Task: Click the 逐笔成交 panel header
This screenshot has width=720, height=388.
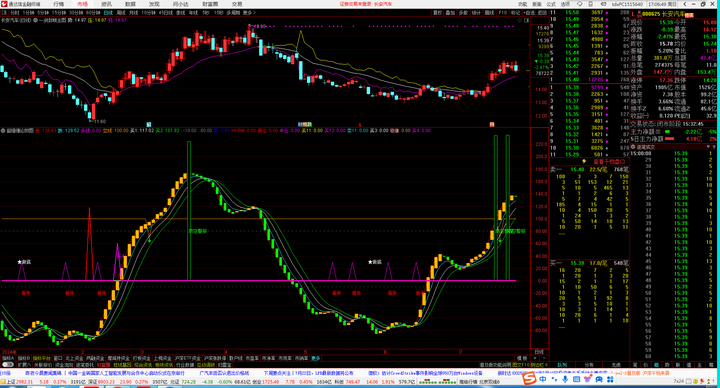Action: coord(674,147)
